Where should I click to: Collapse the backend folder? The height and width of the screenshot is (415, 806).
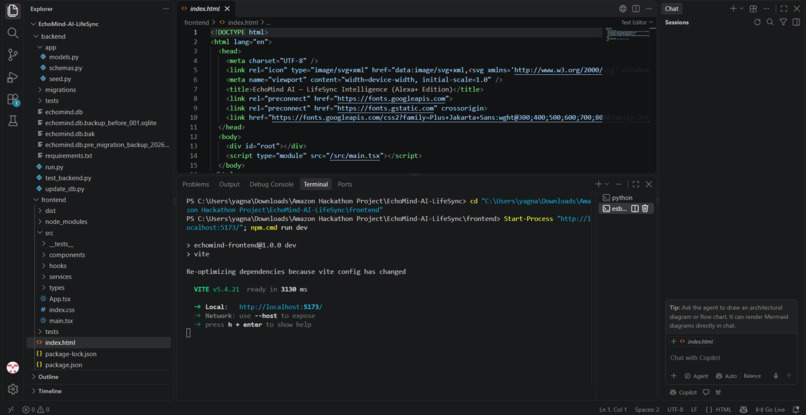pos(52,37)
